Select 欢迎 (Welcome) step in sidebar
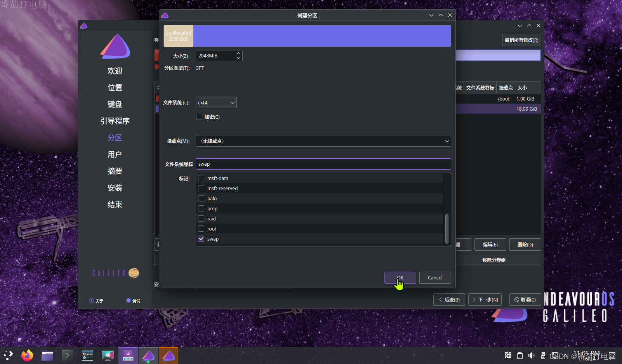Screen dimensions: 622x364 (x=115, y=71)
